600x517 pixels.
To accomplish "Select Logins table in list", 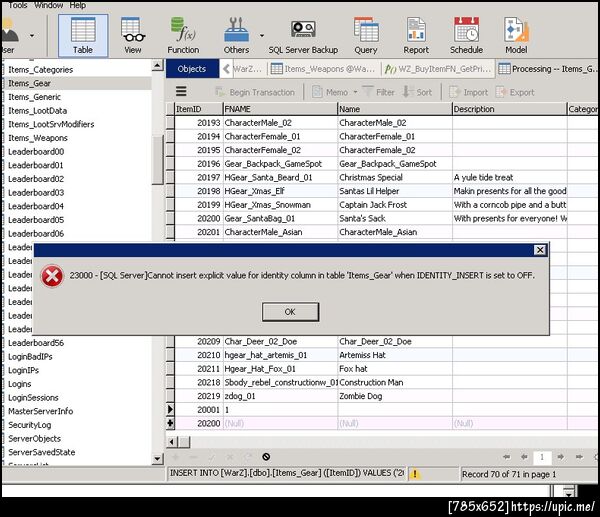I will pos(20,384).
